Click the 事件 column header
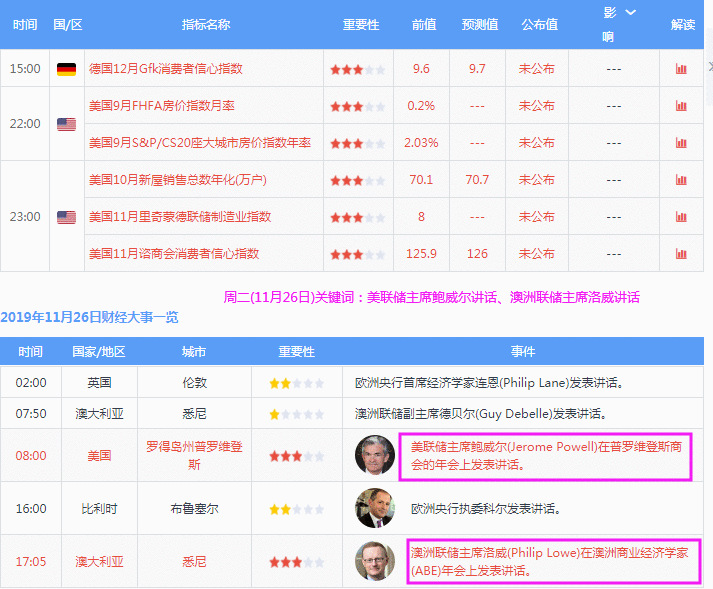Viewport: 713px width, 589px height. [522, 352]
